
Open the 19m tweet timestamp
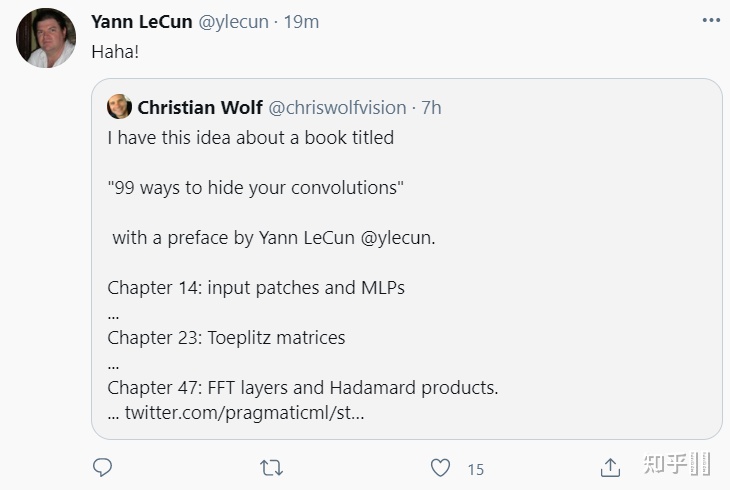(301, 22)
